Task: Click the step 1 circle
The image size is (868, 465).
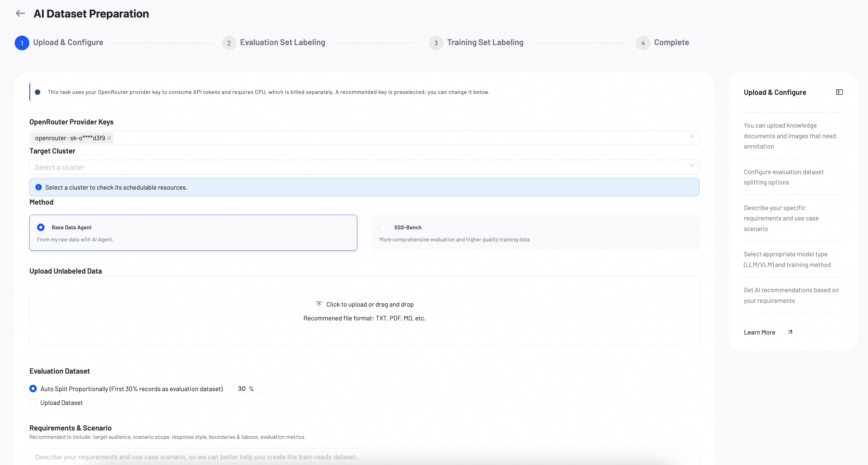Action: point(22,43)
